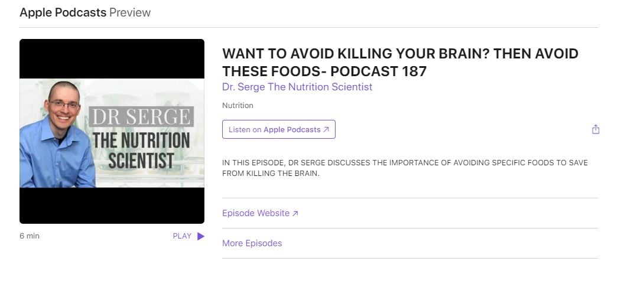Image resolution: width=644 pixels, height=307 pixels.
Task: Open Dr. Serge The Nutrition Scientist link
Action: click(x=297, y=87)
